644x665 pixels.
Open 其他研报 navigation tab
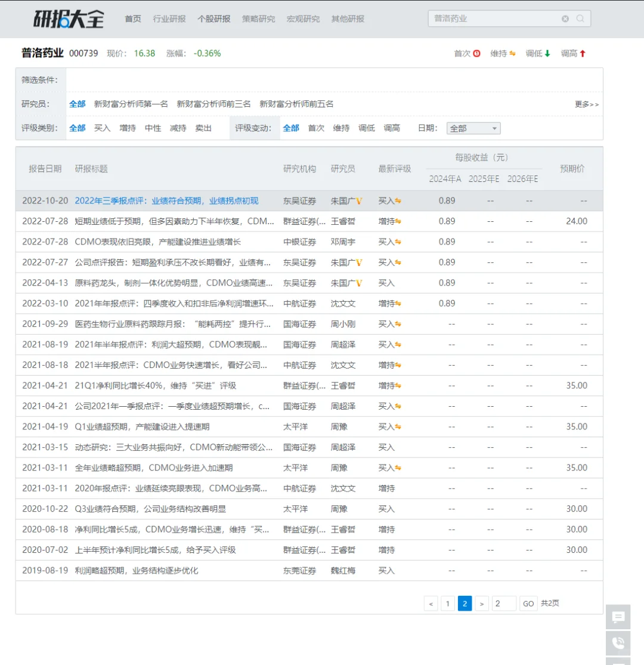348,19
